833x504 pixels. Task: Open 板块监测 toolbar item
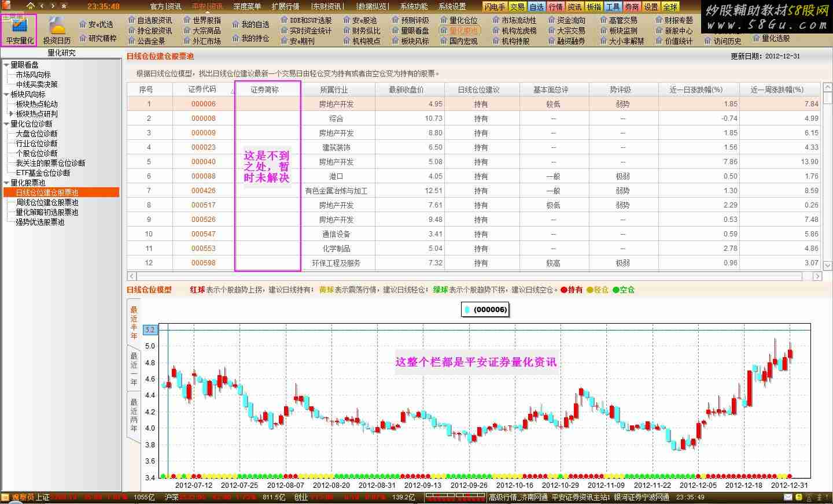tap(618, 31)
